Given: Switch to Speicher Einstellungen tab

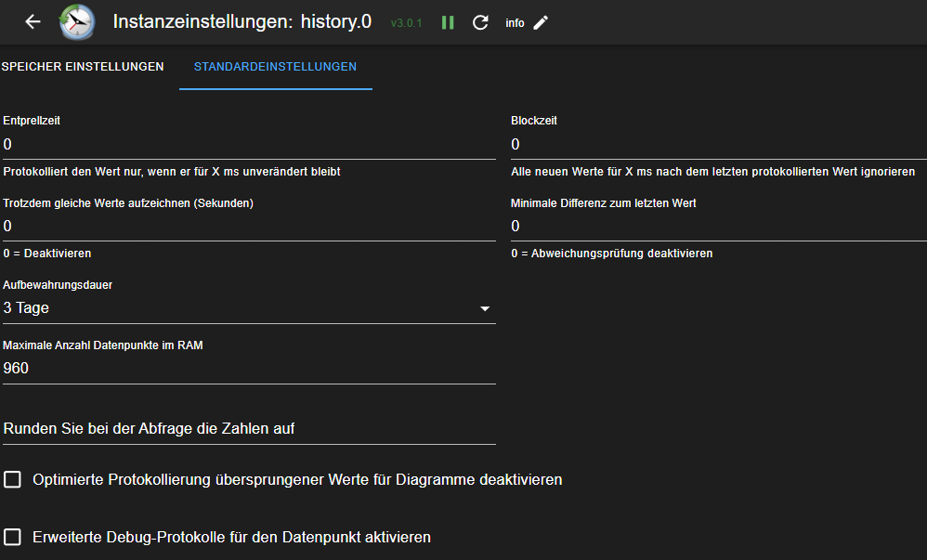Looking at the screenshot, I should point(83,67).
